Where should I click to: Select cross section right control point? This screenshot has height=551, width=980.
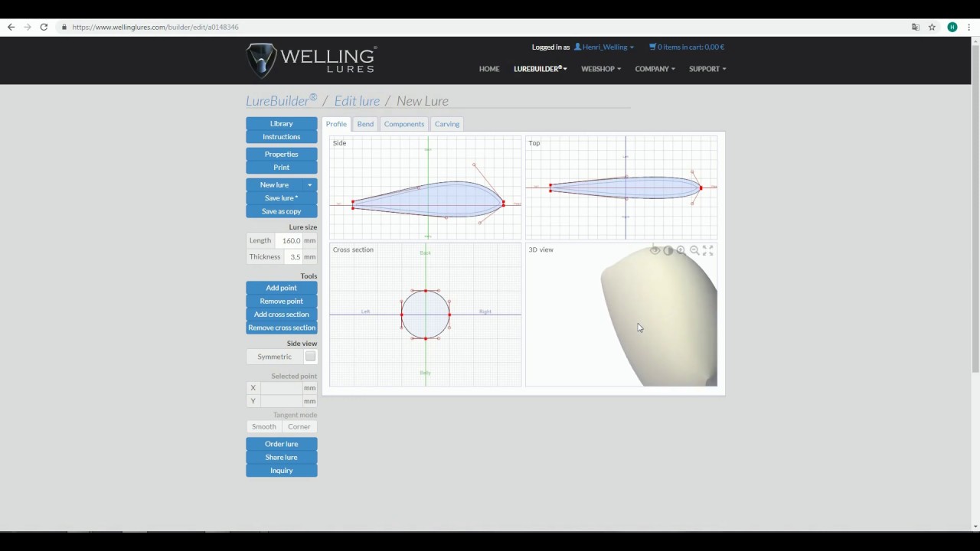[x=449, y=315]
